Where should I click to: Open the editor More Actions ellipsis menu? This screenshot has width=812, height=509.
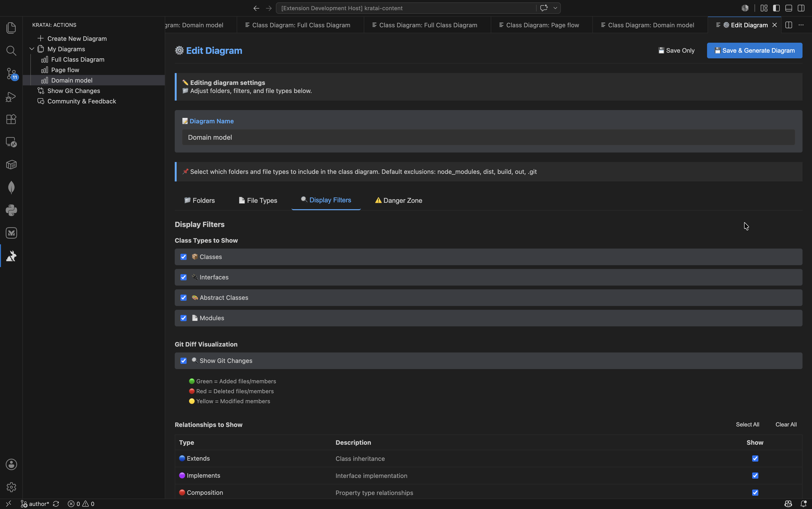click(801, 25)
